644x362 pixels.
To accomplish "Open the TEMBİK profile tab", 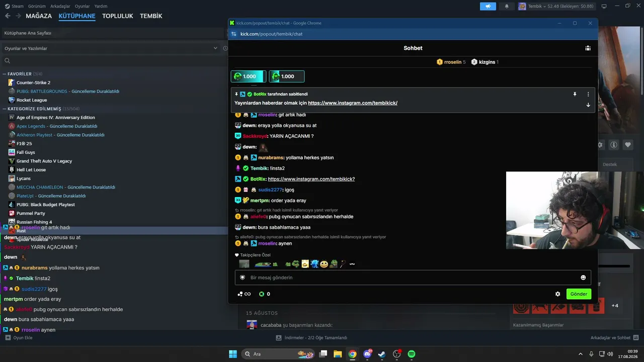I will (x=151, y=16).
